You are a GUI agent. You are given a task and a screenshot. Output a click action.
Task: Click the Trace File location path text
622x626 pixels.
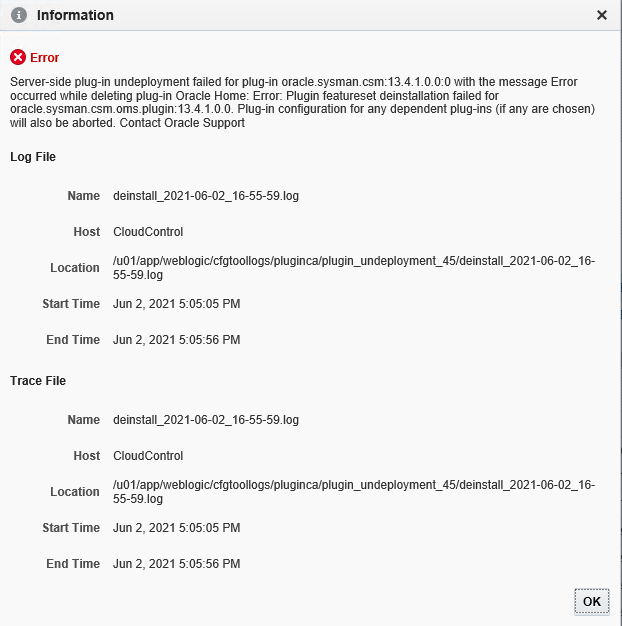pyautogui.click(x=354, y=492)
